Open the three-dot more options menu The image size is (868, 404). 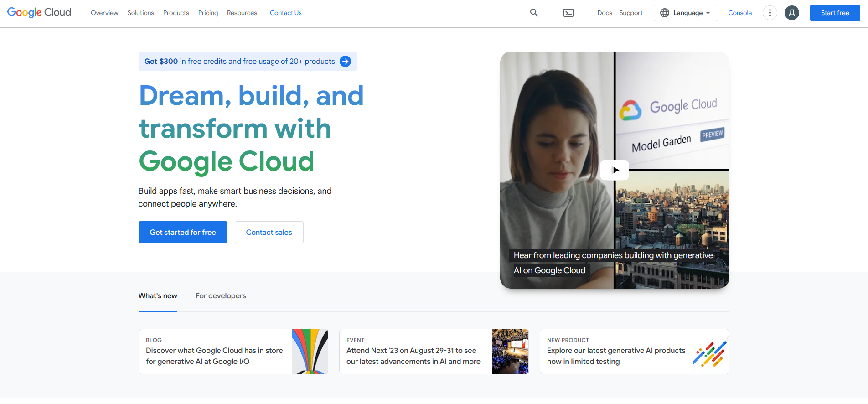tap(770, 13)
